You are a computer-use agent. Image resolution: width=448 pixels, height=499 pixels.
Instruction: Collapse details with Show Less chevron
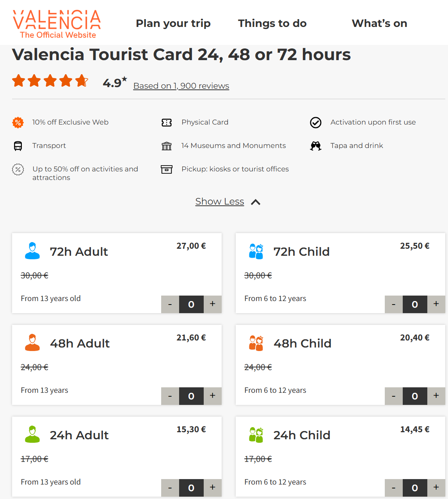click(x=256, y=202)
